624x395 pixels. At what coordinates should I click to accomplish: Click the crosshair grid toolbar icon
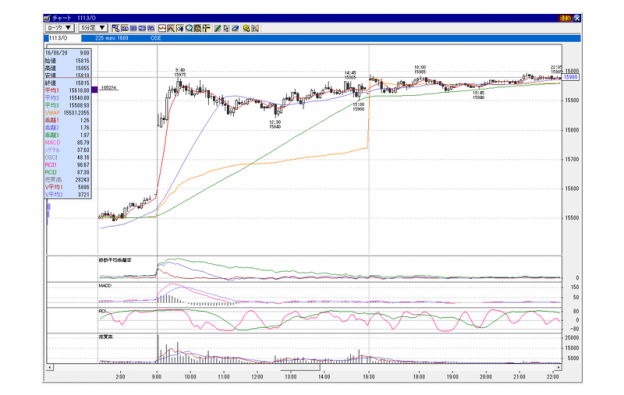(x=206, y=28)
